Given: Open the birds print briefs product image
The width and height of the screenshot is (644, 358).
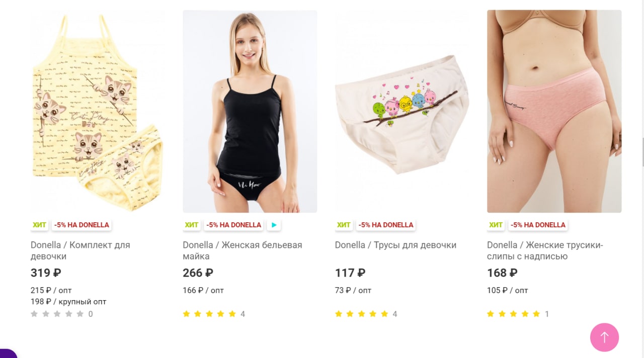Looking at the screenshot, I should coord(402,111).
